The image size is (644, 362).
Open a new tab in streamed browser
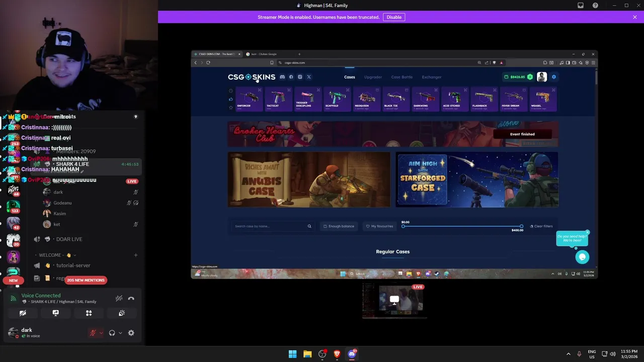tap(299, 54)
